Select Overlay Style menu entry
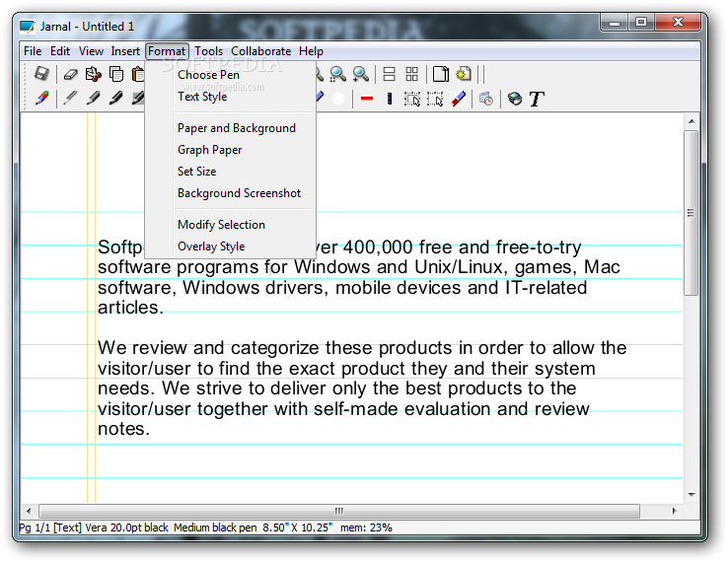This screenshot has height=562, width=728. [230, 246]
